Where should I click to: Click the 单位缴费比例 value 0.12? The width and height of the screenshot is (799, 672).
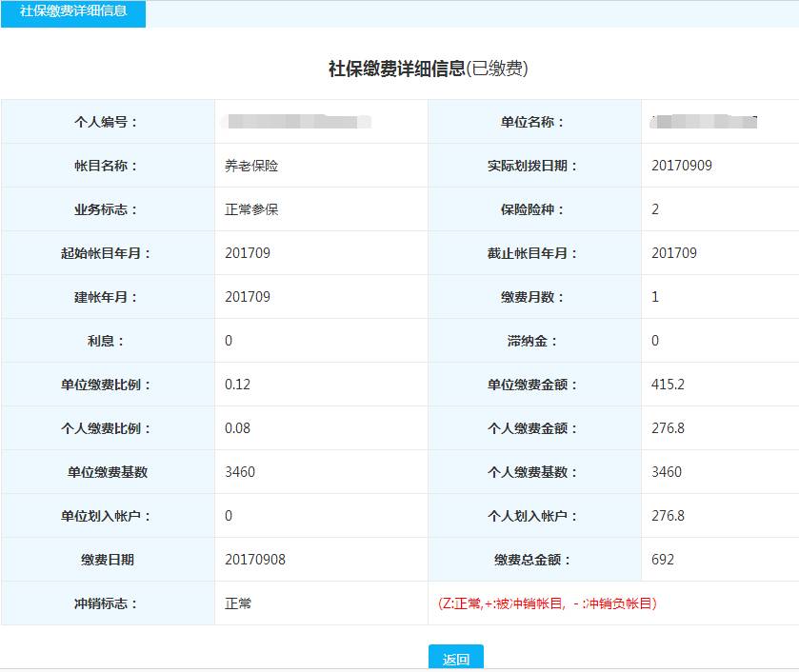coord(238,385)
